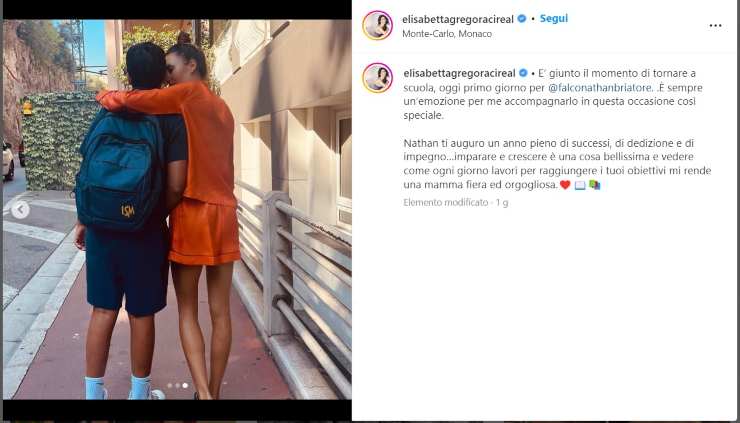Click the Elemento modificato label
740x423 pixels.
[x=446, y=203]
